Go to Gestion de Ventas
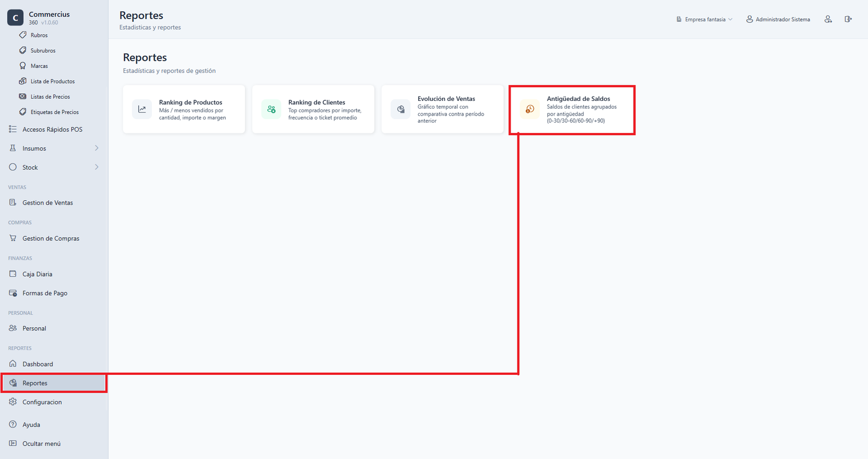The width and height of the screenshot is (868, 459). (x=48, y=202)
